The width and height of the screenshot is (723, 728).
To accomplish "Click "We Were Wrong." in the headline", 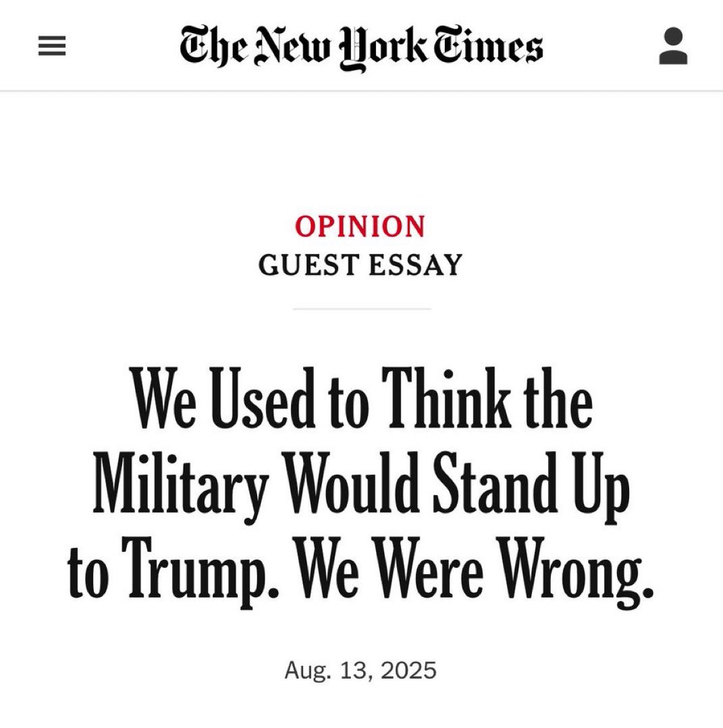I will [475, 569].
